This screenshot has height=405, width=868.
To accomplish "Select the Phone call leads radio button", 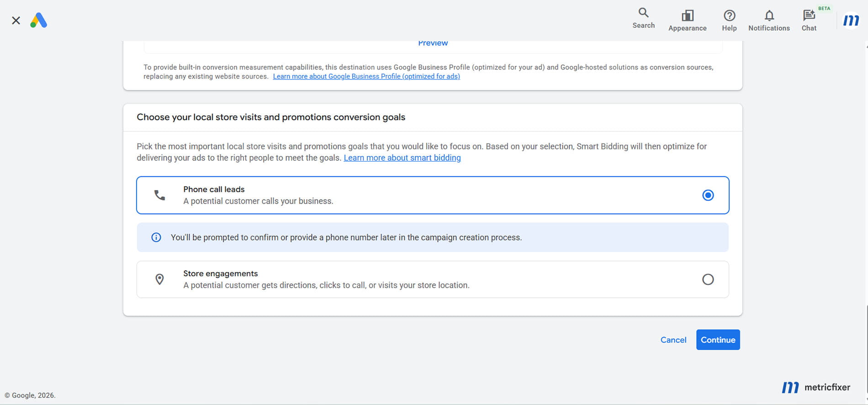I will click(x=708, y=195).
